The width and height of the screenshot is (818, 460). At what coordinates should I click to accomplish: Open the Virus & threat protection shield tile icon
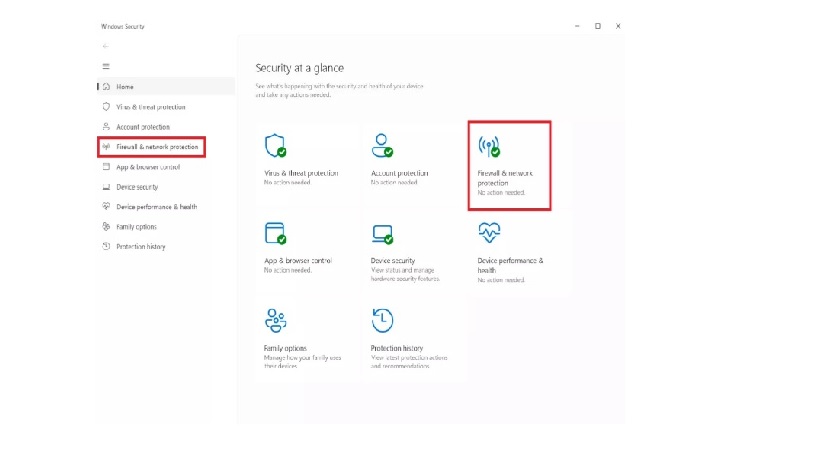click(275, 146)
